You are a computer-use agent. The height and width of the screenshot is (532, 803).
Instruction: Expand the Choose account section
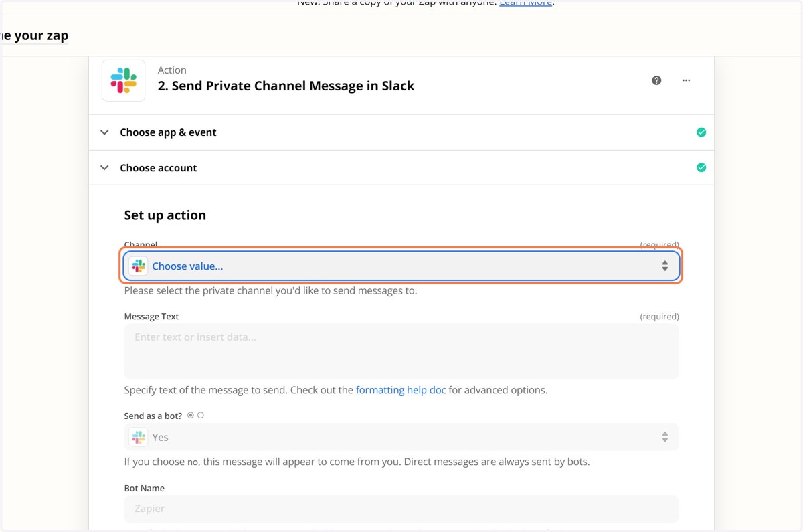pyautogui.click(x=401, y=167)
